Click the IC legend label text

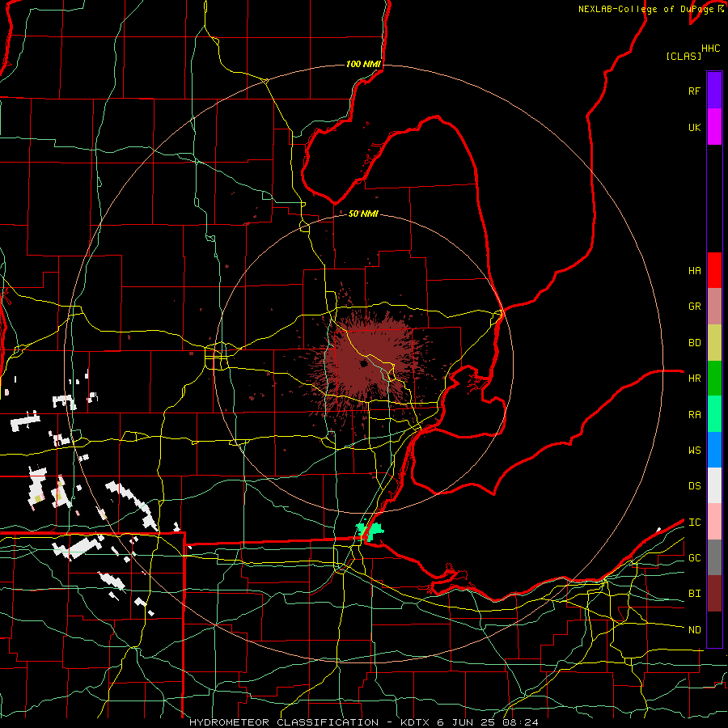[x=694, y=522]
